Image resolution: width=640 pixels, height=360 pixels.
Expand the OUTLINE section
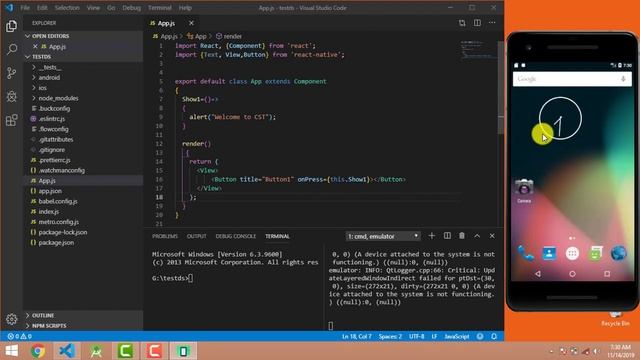[83, 316]
